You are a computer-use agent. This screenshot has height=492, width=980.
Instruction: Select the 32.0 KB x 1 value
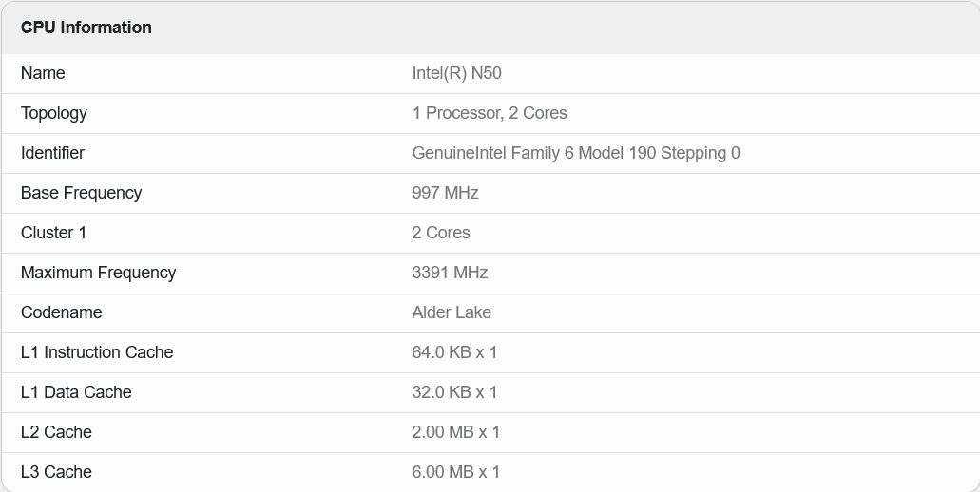[454, 392]
